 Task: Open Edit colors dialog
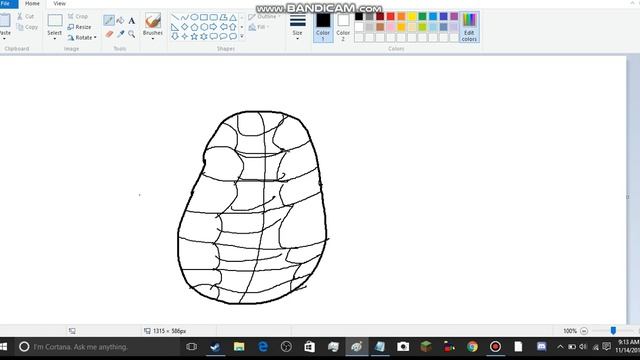(x=469, y=27)
